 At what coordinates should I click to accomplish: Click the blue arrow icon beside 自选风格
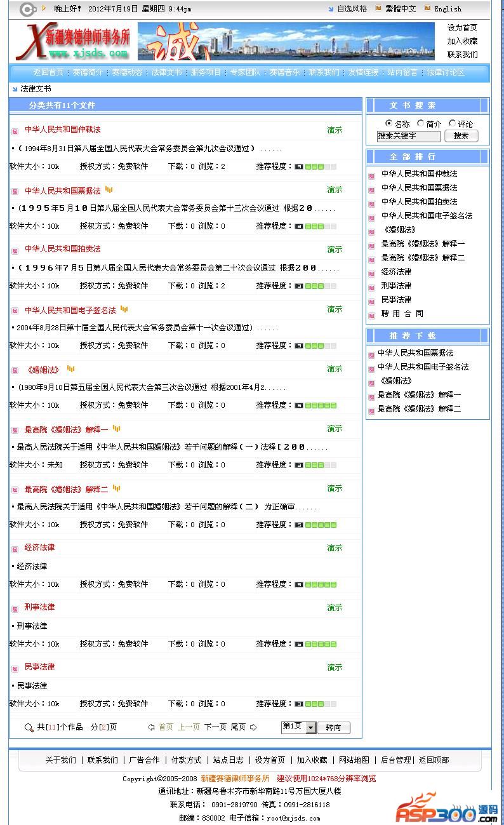[331, 9]
